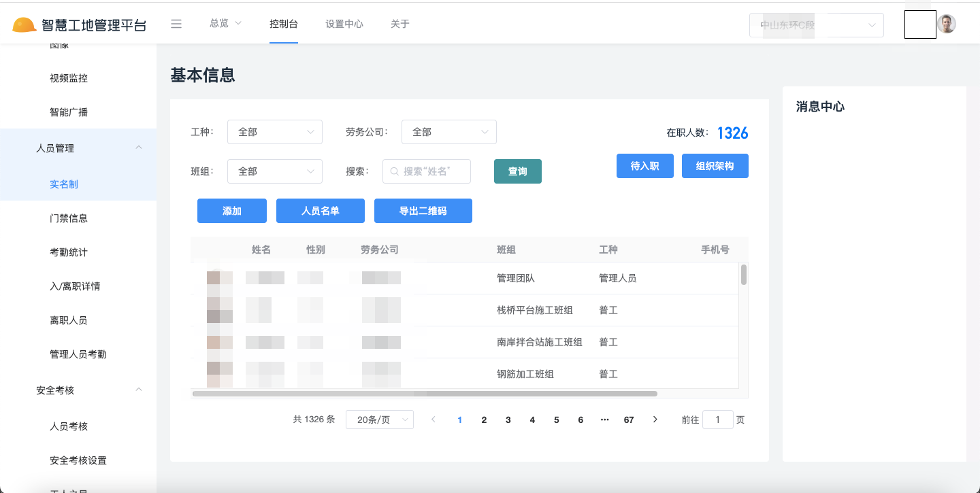
Task: Go to last page 67
Action: (629, 420)
